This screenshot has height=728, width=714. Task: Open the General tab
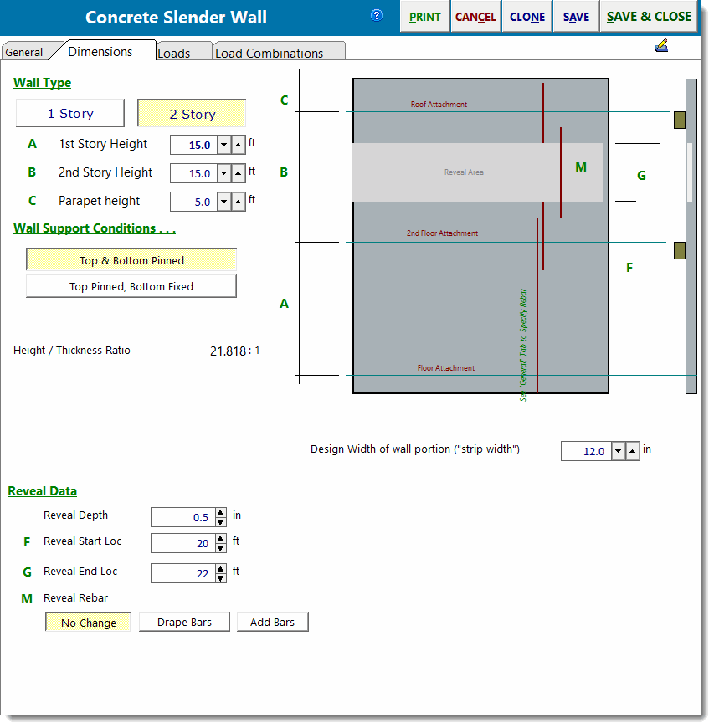click(24, 52)
